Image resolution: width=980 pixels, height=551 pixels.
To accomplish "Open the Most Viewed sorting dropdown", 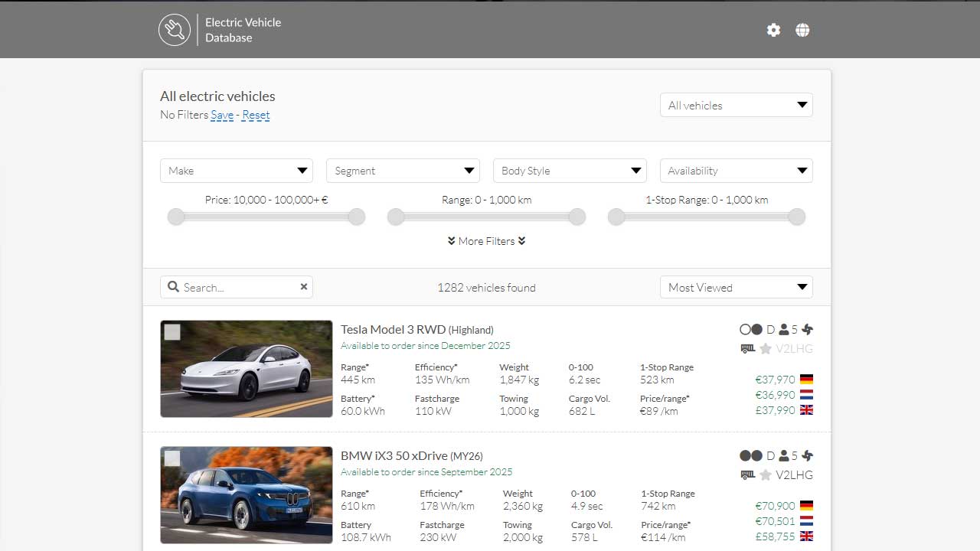I will [x=736, y=287].
